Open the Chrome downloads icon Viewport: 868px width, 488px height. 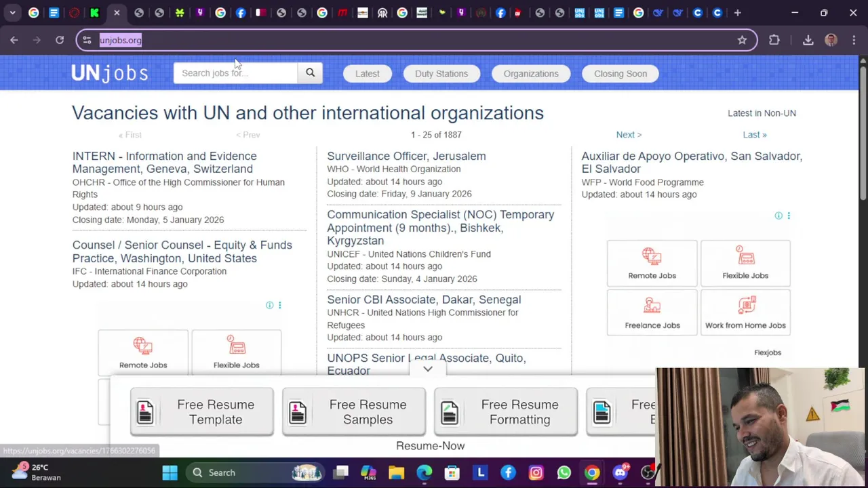pyautogui.click(x=808, y=40)
